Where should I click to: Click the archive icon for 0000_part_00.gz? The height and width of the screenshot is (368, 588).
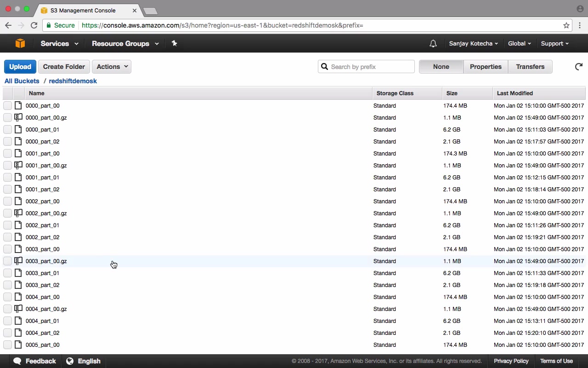point(18,117)
